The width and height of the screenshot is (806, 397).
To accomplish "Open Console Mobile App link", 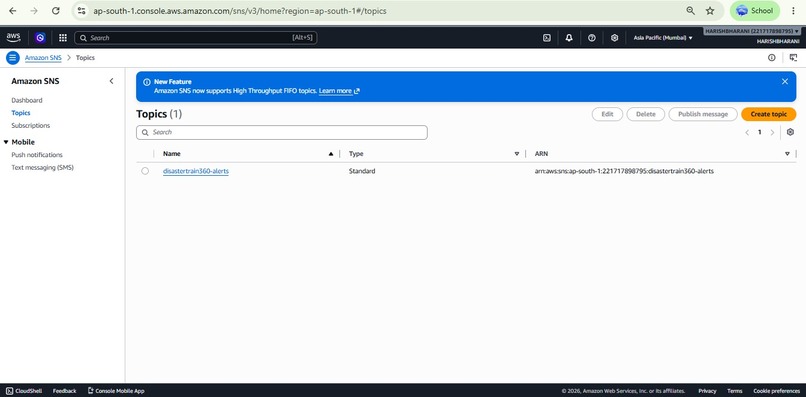I will [x=116, y=391].
